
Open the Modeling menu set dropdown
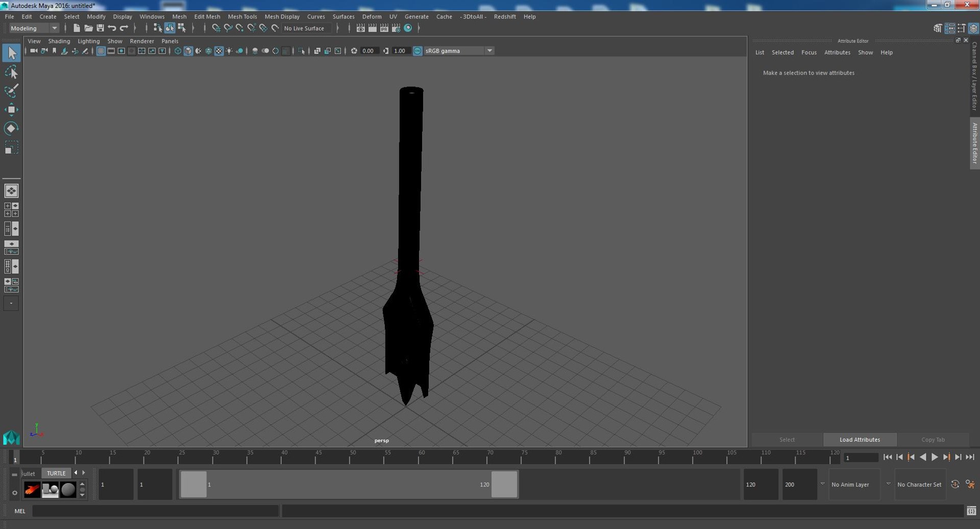click(x=34, y=28)
